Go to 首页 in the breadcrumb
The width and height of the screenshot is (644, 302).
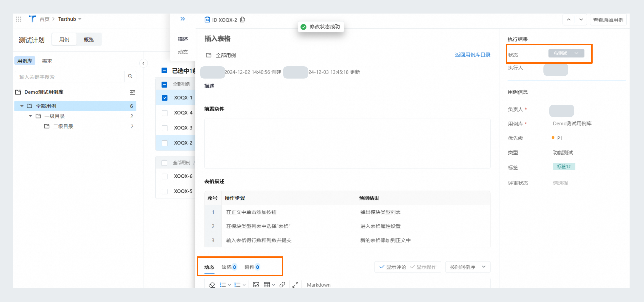(44, 19)
